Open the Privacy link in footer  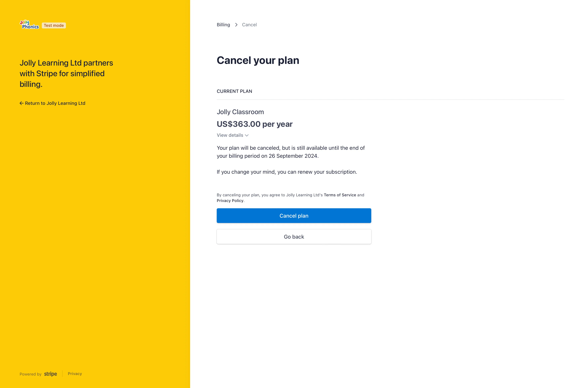tap(75, 374)
